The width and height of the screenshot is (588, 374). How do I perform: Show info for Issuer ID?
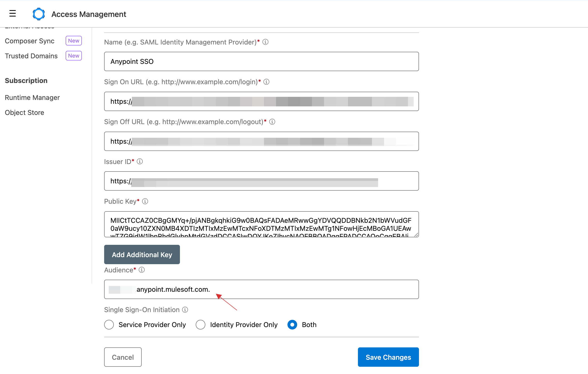coord(140,162)
